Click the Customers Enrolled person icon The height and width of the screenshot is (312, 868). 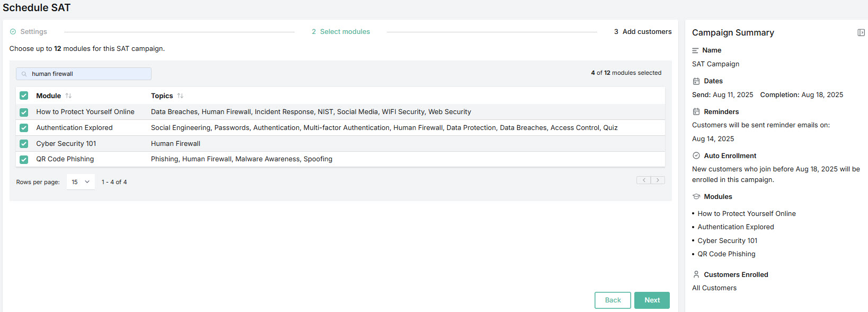pos(696,275)
